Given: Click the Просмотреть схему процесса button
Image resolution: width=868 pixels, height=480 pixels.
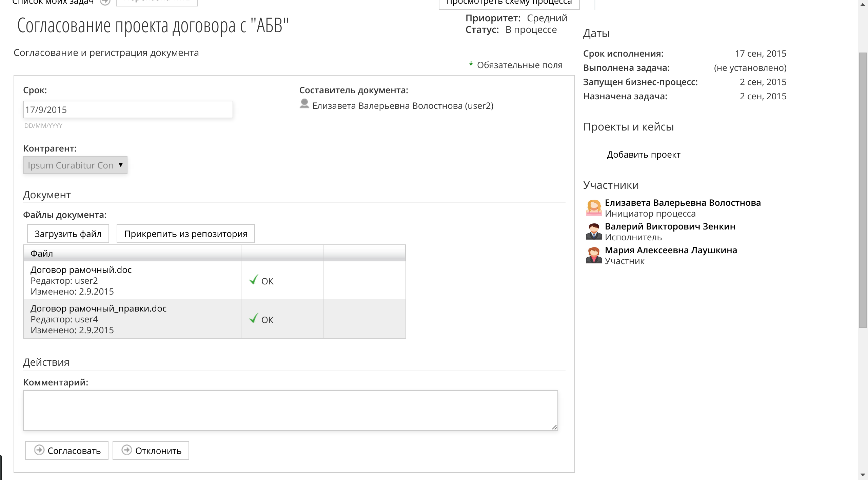Looking at the screenshot, I should click(x=509, y=3).
